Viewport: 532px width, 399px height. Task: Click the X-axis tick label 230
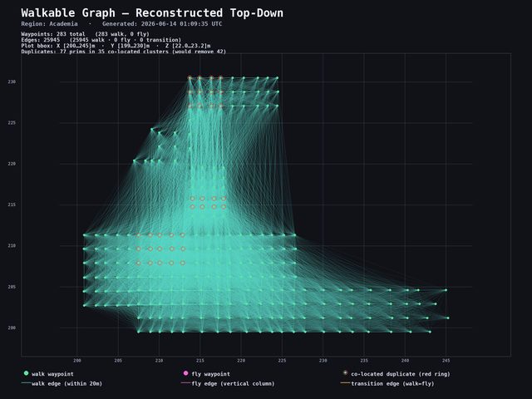(x=323, y=361)
